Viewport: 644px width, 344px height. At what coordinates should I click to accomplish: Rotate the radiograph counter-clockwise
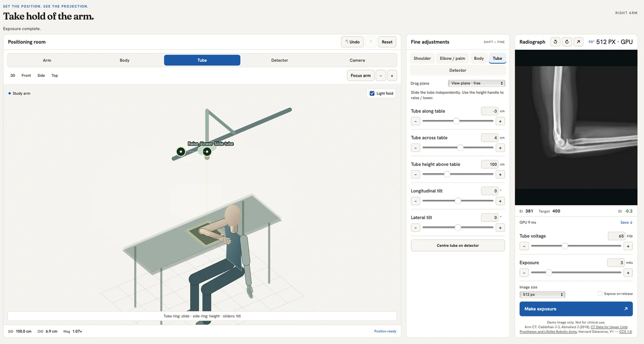(x=555, y=42)
